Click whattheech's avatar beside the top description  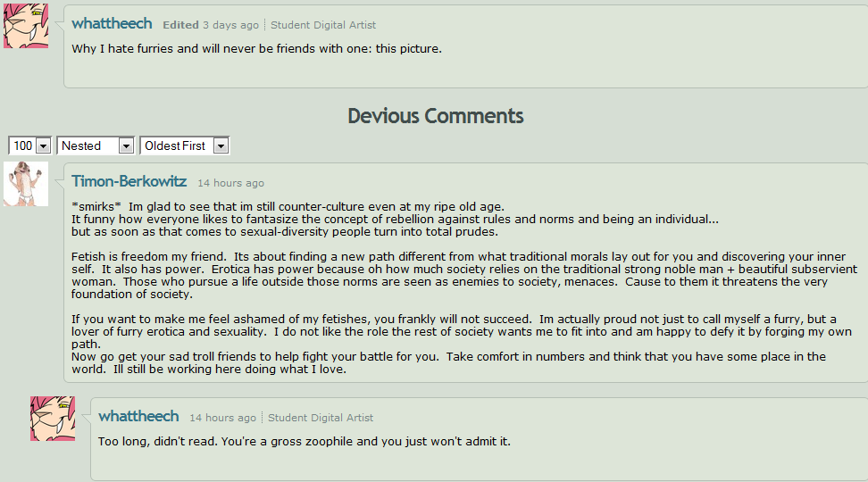pos(26,26)
